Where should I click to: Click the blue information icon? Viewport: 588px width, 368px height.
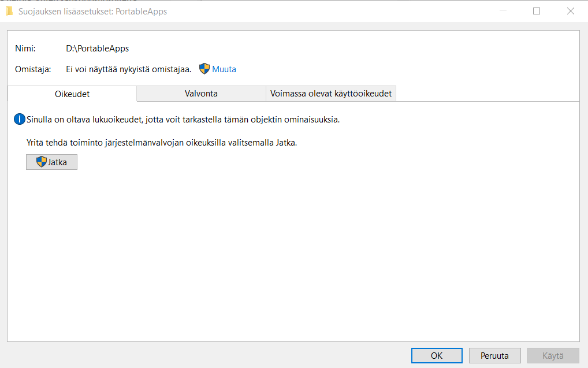(20, 119)
